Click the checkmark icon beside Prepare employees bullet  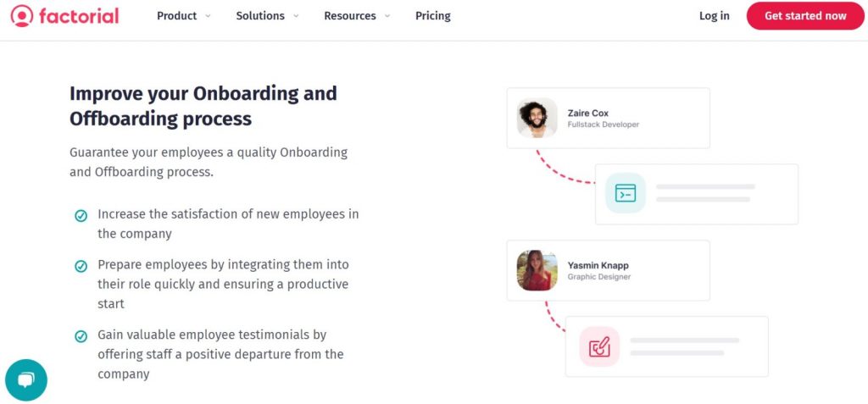click(x=81, y=267)
